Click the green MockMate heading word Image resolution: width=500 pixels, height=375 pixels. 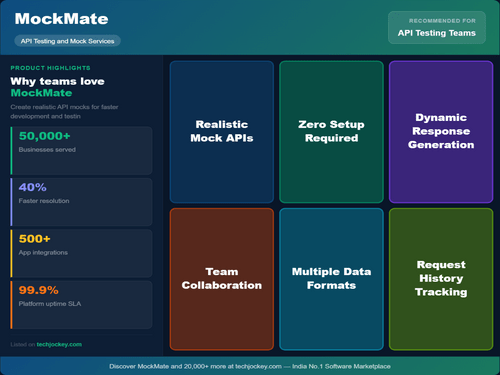[41, 93]
